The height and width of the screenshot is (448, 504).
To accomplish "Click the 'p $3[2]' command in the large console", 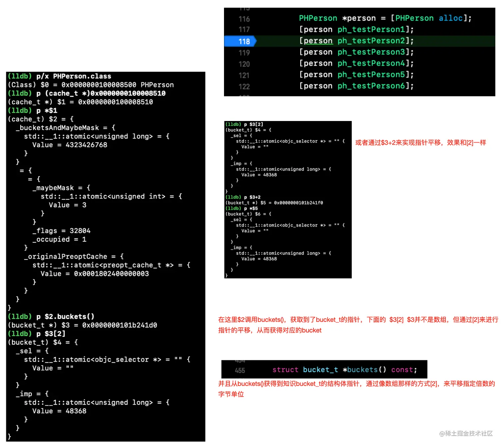I will (x=51, y=334).
